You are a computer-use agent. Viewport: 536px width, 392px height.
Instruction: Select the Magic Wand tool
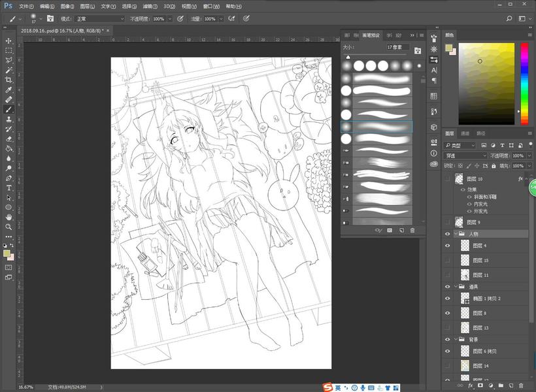(x=8, y=70)
